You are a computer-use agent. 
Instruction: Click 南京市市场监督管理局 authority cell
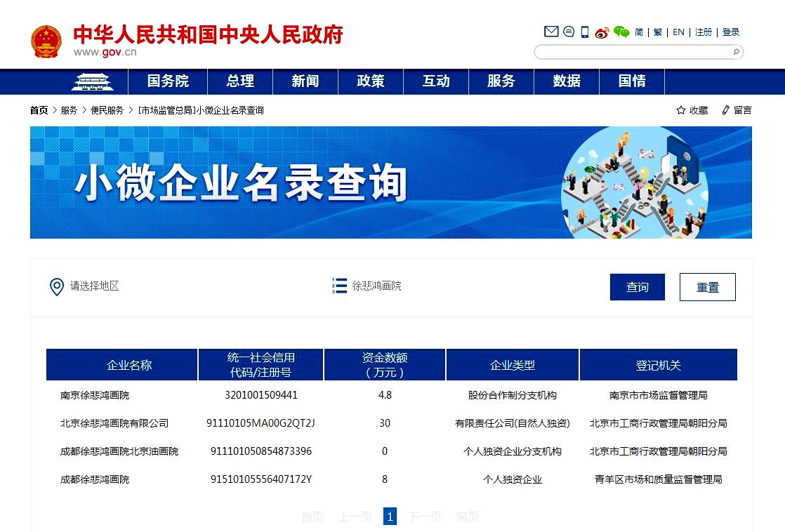[659, 395]
